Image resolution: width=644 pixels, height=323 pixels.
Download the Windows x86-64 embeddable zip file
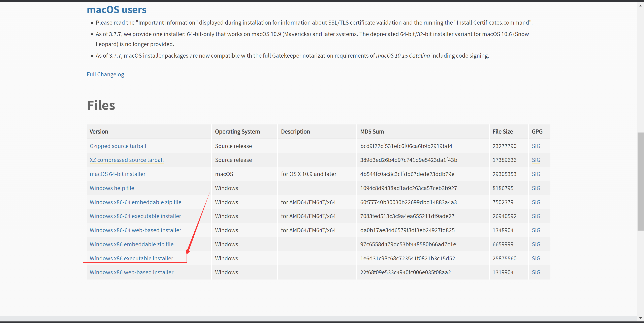(x=135, y=202)
